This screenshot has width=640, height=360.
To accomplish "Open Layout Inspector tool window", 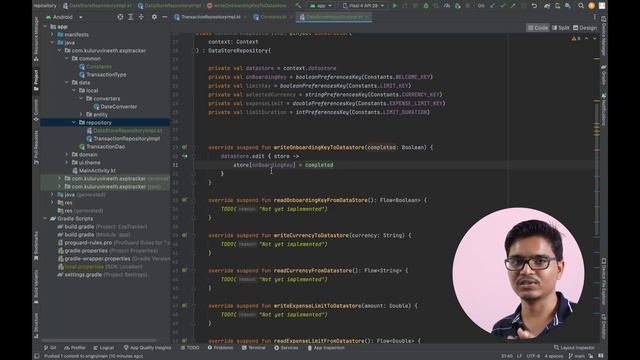I will point(574,348).
